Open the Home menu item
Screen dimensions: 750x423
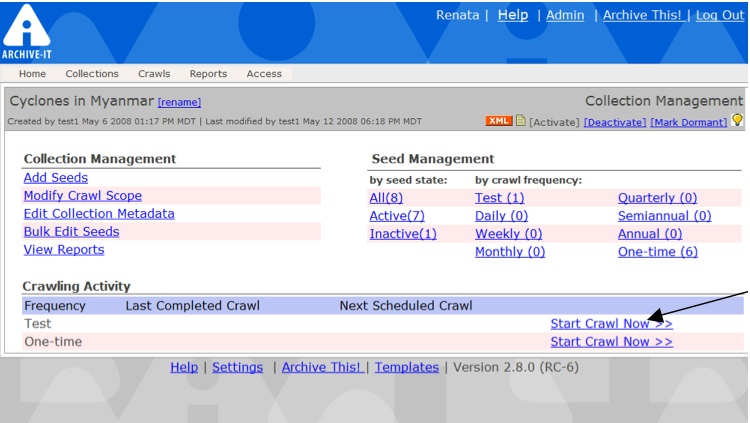tap(32, 74)
